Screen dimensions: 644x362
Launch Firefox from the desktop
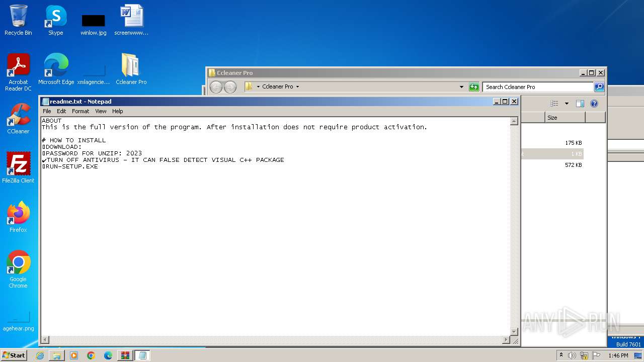click(18, 217)
